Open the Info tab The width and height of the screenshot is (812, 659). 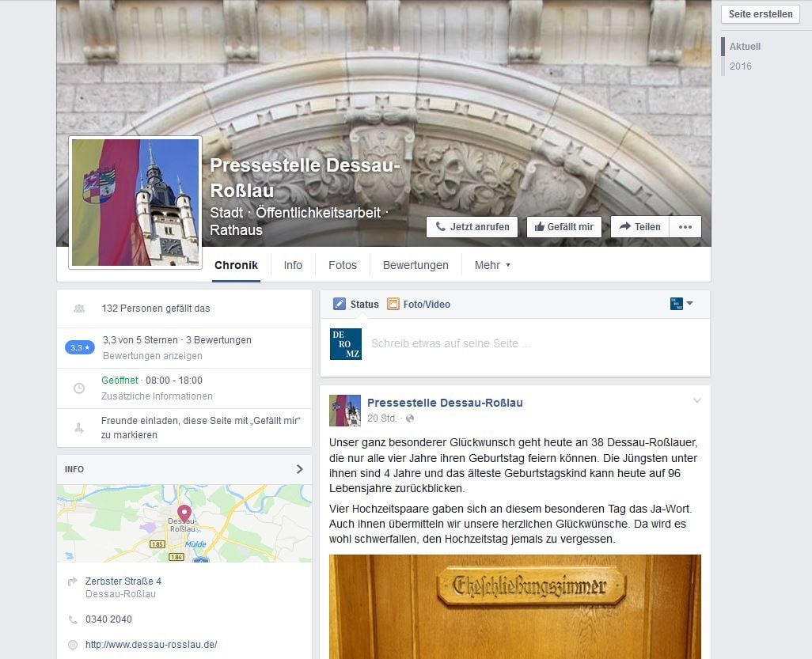(x=293, y=265)
